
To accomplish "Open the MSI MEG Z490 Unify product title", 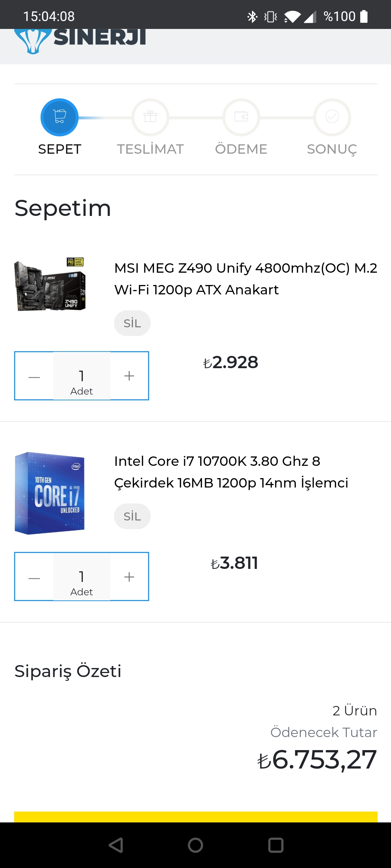I will [x=246, y=279].
